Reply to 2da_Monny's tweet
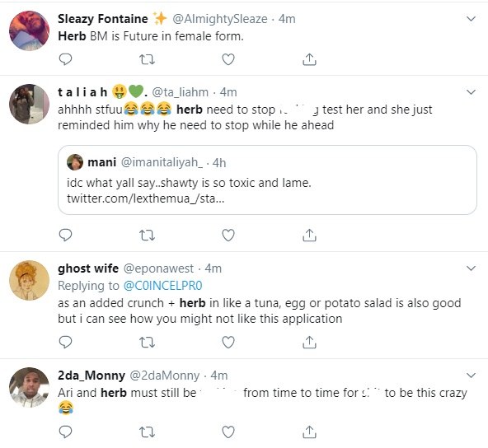 65,432
